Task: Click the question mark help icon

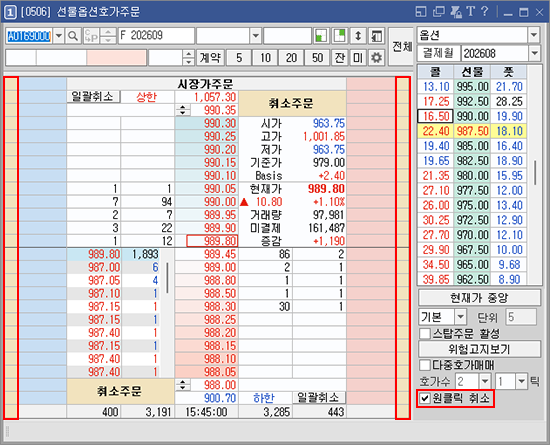Action: pos(485,12)
